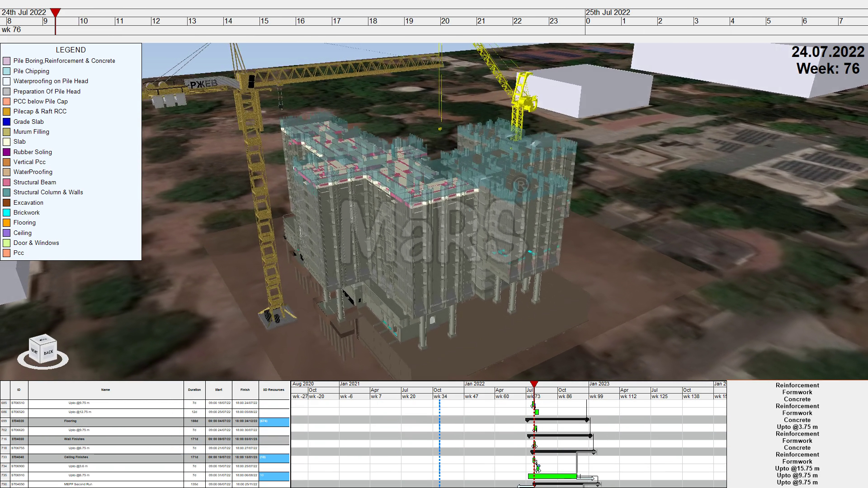Image resolution: width=868 pixels, height=488 pixels.
Task: Click task ID ST06510
Action: 19,403
